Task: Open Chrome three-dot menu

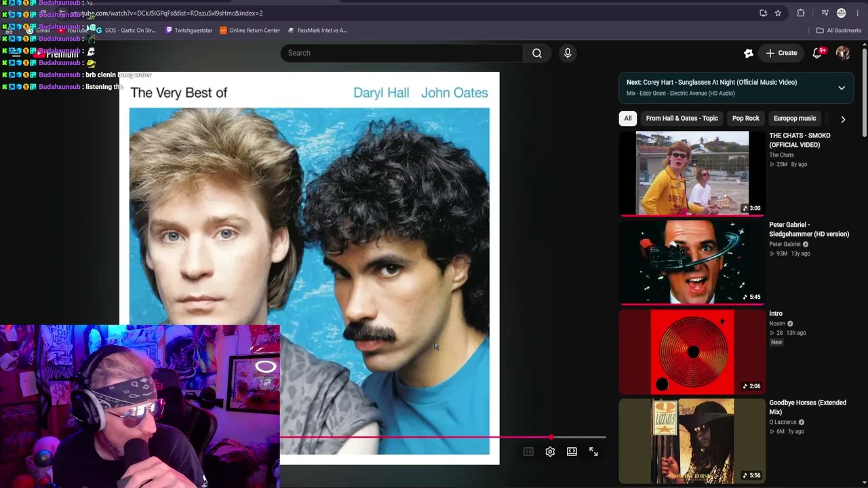Action: [858, 13]
